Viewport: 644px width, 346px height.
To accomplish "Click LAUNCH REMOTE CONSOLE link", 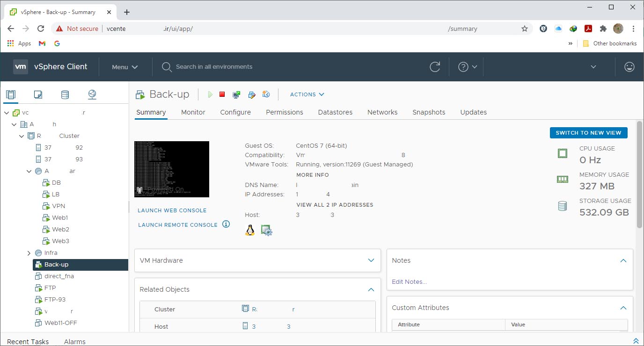I will coord(178,225).
